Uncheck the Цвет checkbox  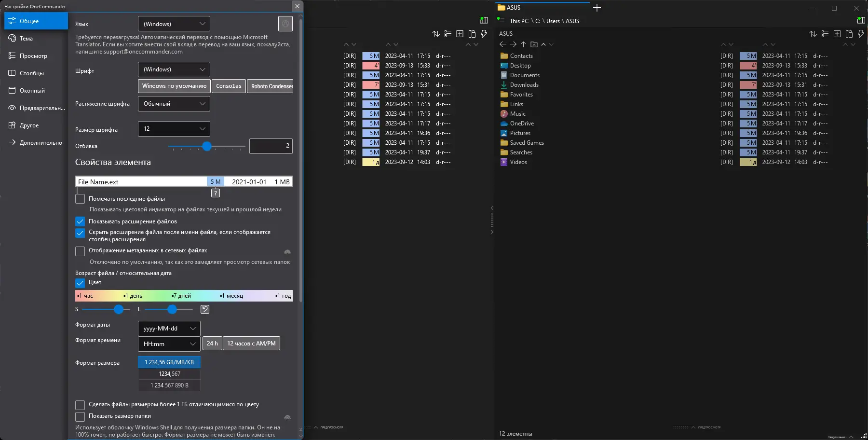(x=80, y=283)
